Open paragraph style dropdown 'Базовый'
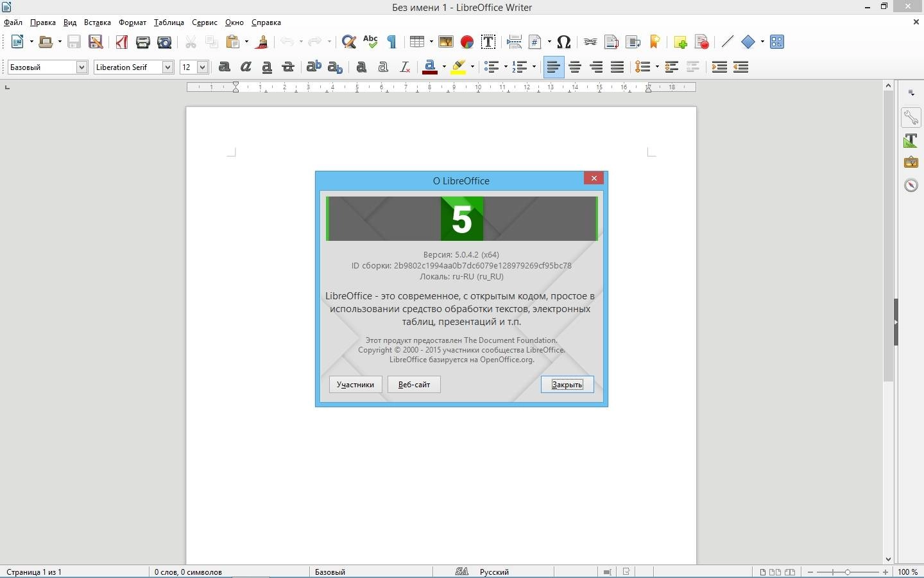 coord(81,67)
